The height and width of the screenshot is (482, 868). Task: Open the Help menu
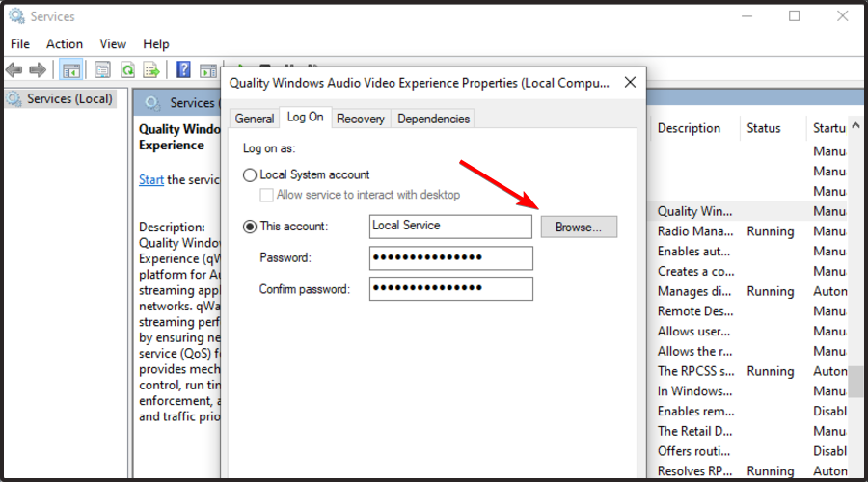[x=156, y=43]
